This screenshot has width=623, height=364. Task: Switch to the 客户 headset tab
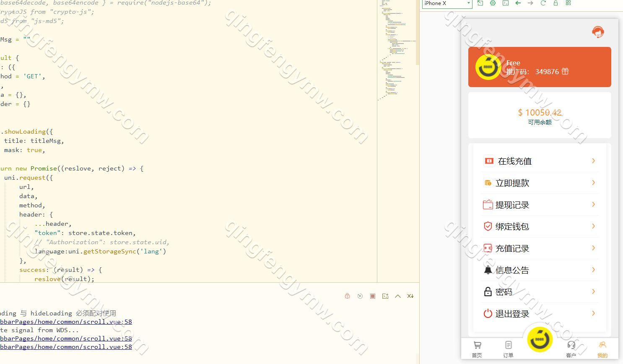point(571,349)
